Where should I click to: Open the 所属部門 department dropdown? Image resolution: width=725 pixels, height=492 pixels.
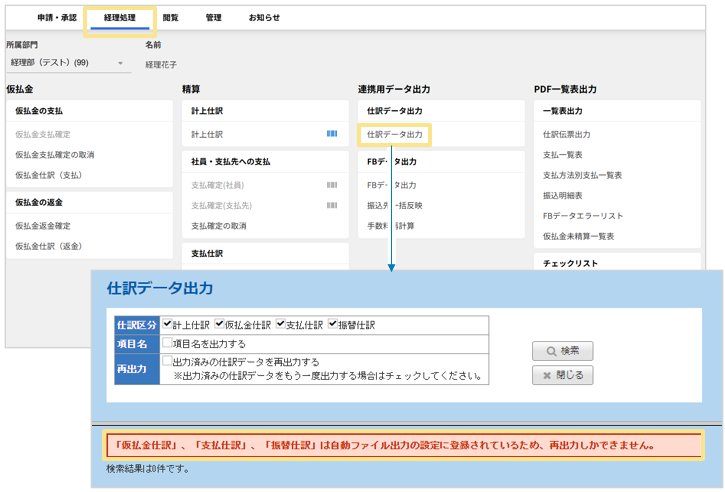pyautogui.click(x=67, y=63)
